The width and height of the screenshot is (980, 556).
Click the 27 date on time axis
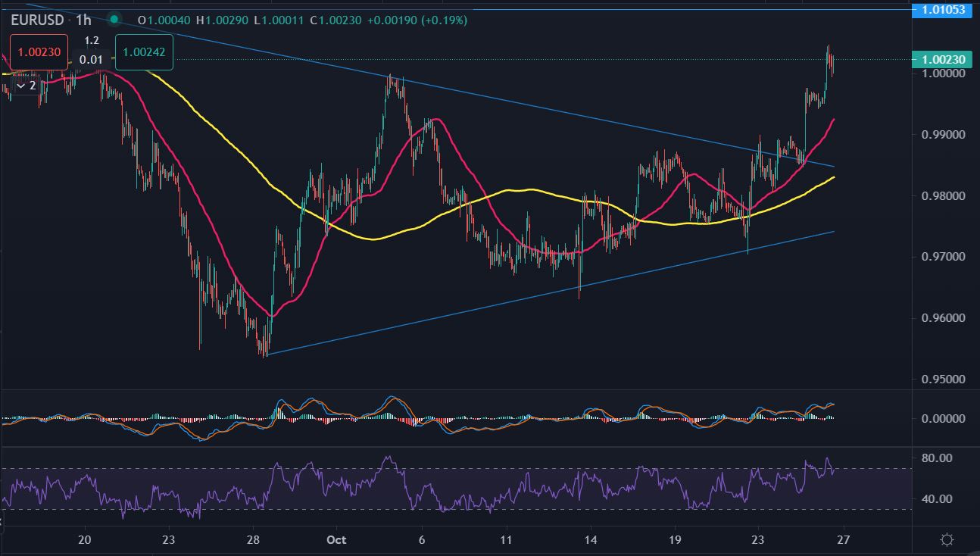click(844, 540)
